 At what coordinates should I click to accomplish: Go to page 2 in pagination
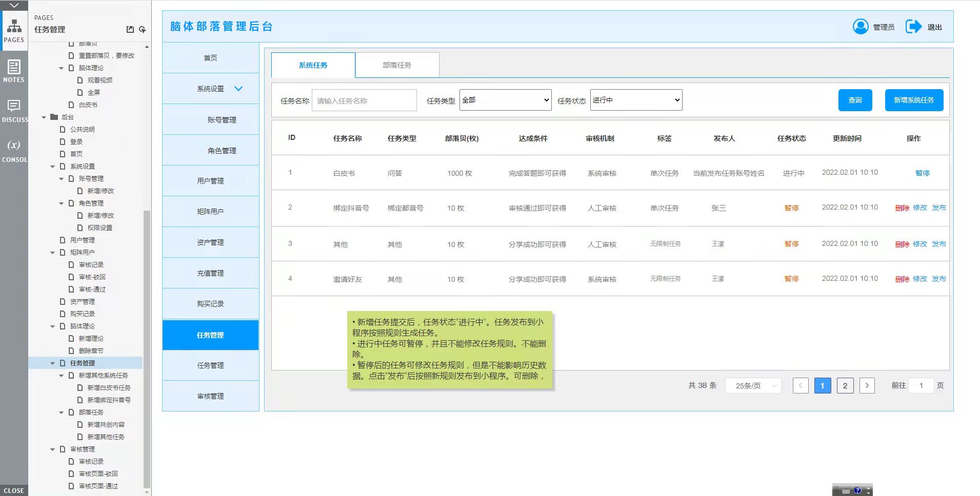point(845,385)
